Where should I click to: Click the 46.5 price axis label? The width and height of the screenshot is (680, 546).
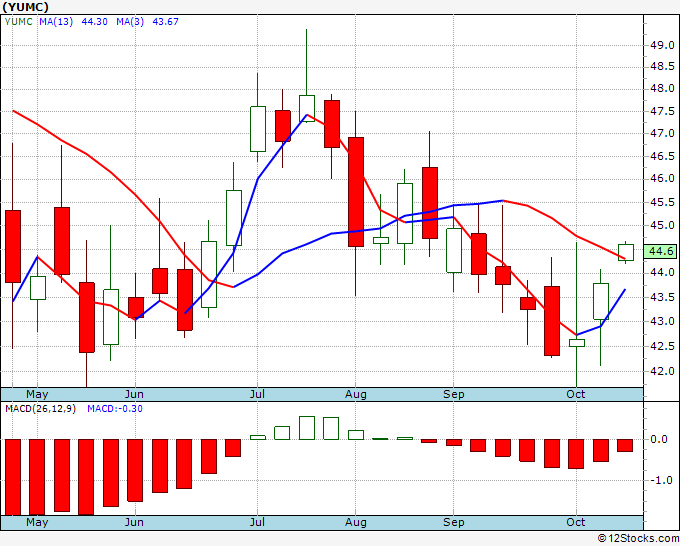tap(662, 156)
